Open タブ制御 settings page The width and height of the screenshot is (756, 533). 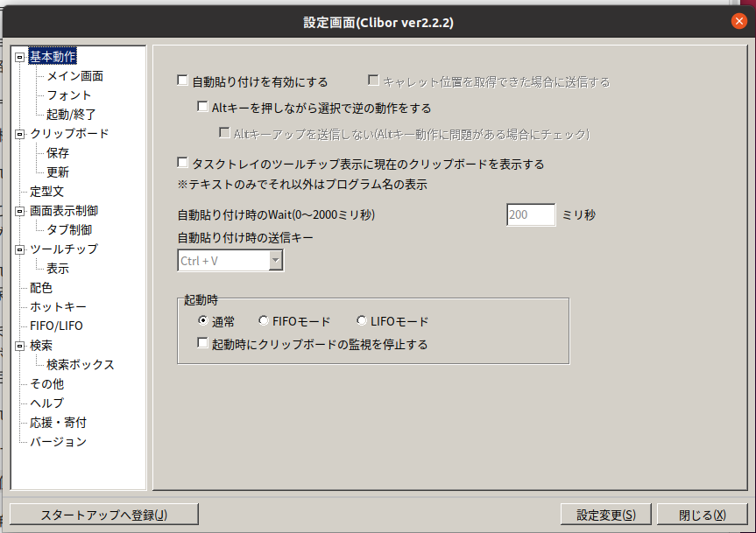69,230
